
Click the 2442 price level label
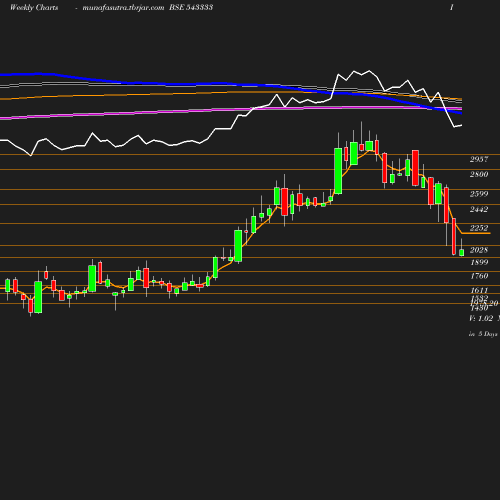pos(479,209)
